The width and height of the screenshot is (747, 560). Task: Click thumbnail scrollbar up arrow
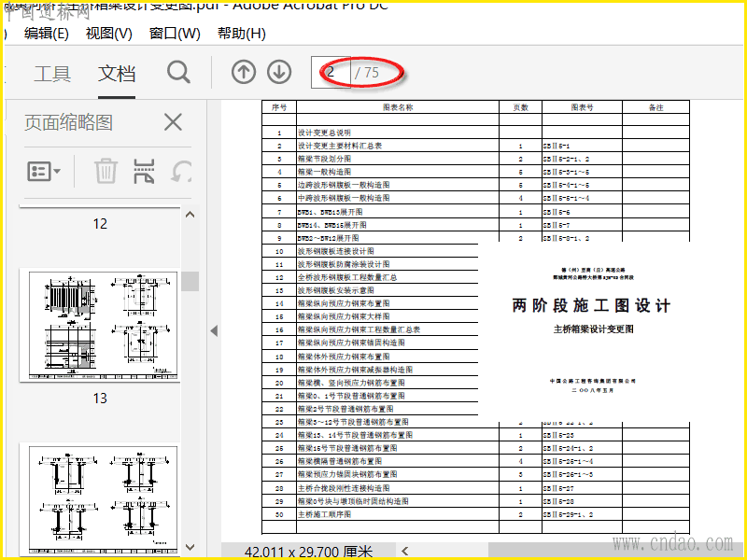[190, 215]
